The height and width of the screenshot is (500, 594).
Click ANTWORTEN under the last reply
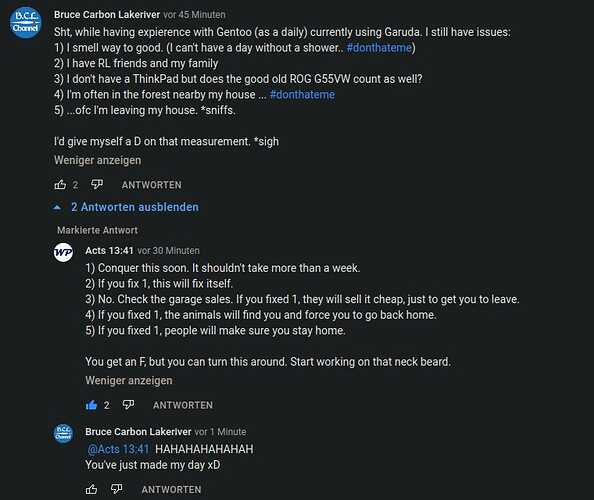point(171,490)
